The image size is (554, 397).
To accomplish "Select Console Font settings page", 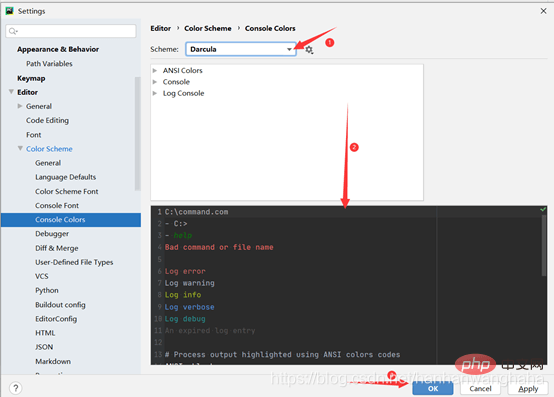I will click(57, 206).
